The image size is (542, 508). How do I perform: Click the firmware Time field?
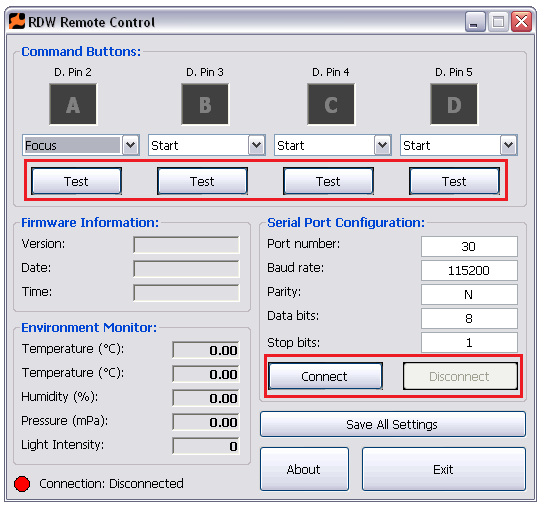click(x=186, y=293)
